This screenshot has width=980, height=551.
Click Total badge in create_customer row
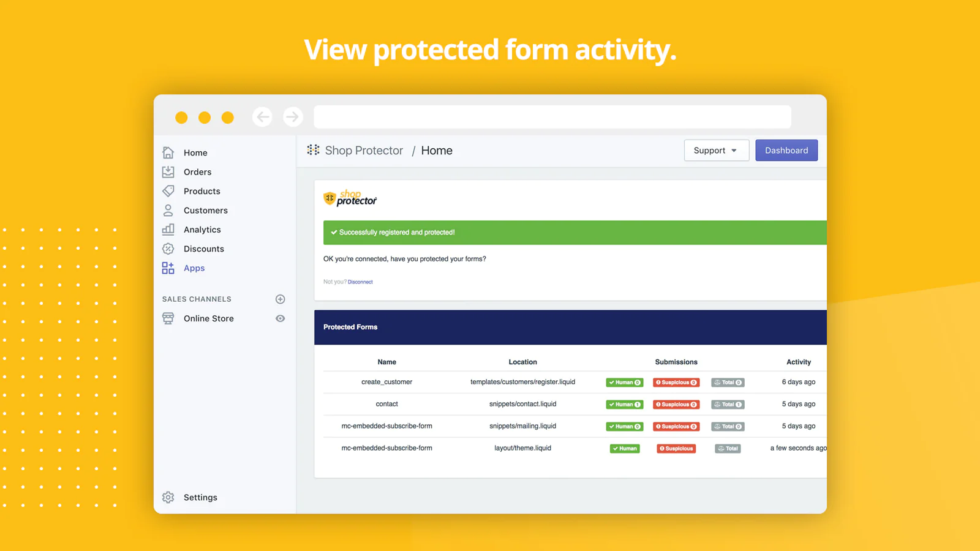(728, 383)
